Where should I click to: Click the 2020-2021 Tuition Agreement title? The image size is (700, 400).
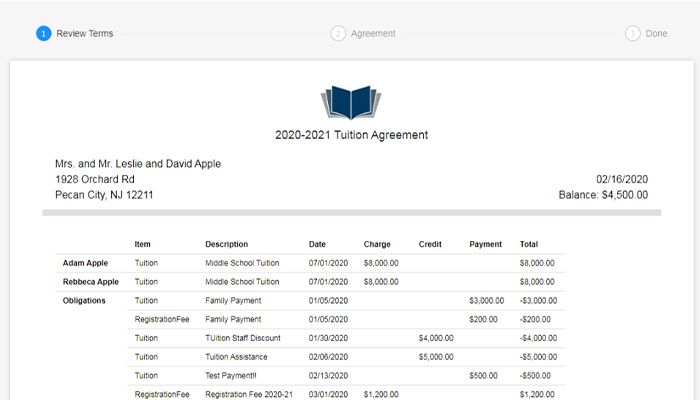click(351, 135)
